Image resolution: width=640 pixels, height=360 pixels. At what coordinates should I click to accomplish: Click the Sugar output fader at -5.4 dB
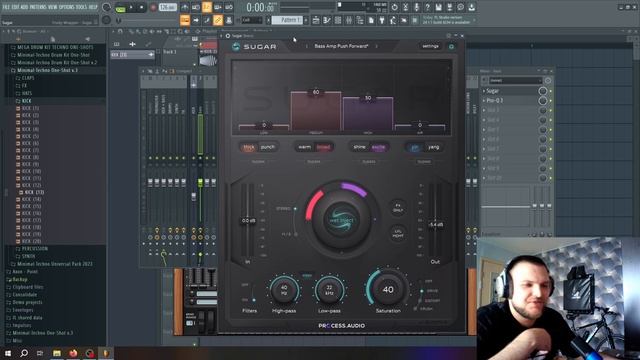436,224
